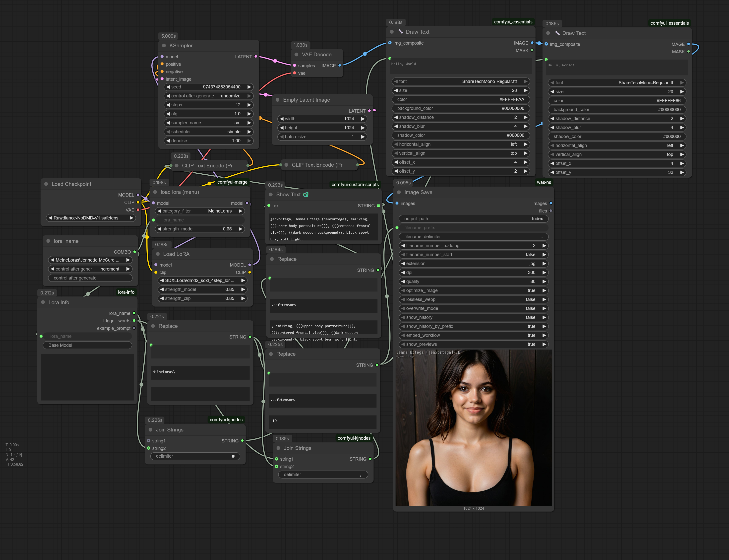Toggle embed_workflow option in Image Save
Viewport: 729px width, 560px height.
pos(474,335)
